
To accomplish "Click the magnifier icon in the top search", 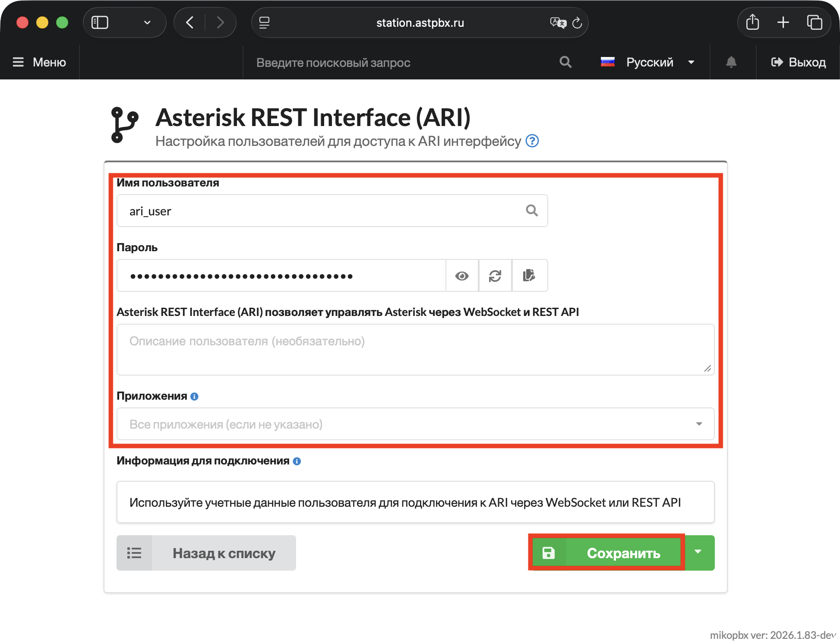I will [x=565, y=62].
